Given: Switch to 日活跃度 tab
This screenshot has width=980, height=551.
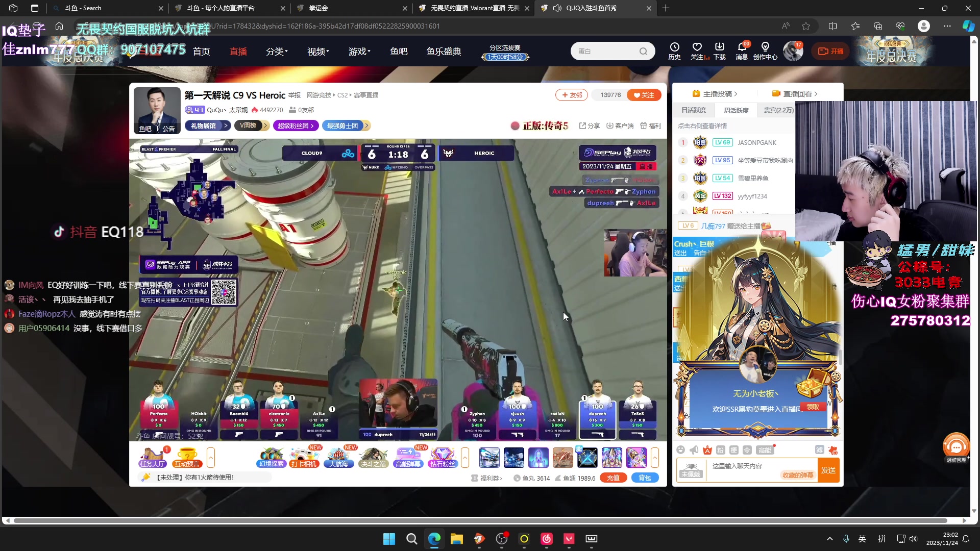Looking at the screenshot, I should pyautogui.click(x=694, y=110).
